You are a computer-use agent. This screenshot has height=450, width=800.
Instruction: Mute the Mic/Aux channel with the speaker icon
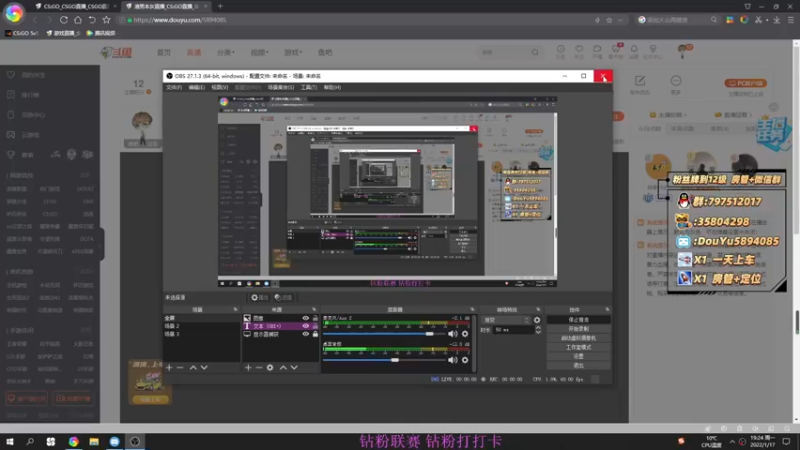click(x=452, y=334)
